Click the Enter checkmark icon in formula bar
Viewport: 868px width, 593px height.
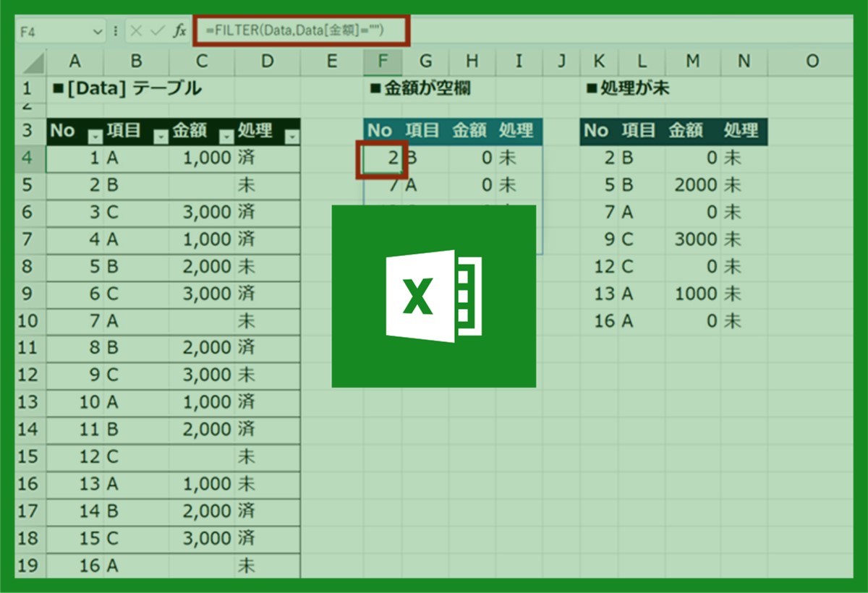[x=157, y=31]
